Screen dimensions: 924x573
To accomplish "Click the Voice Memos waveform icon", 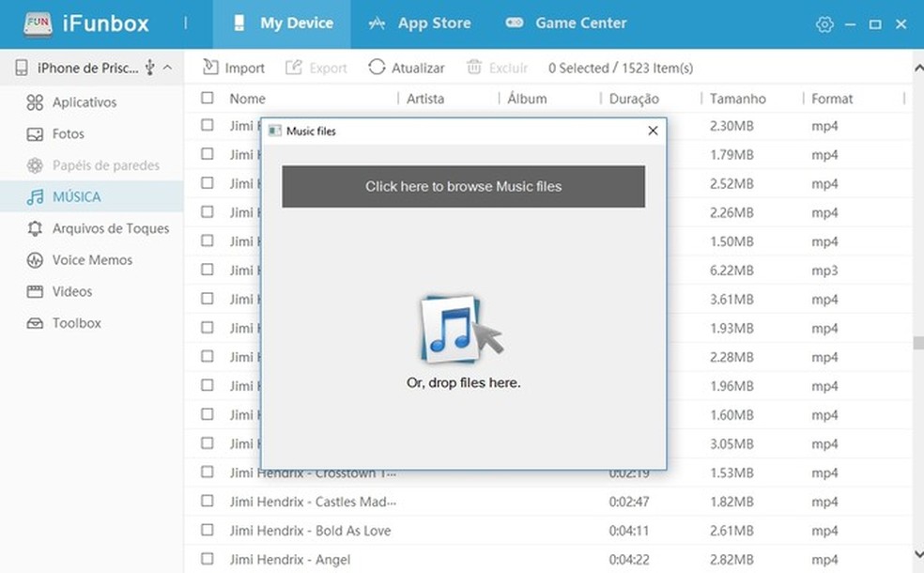I will [35, 260].
